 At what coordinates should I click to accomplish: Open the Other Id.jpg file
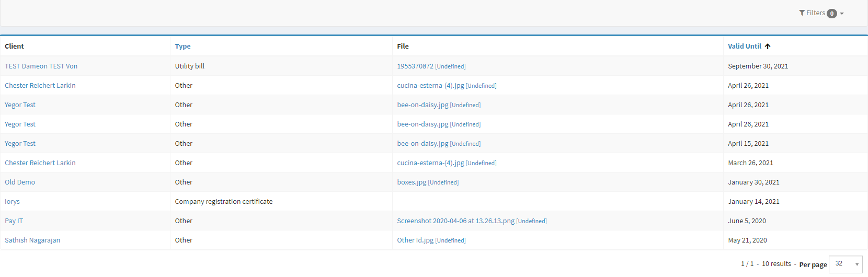(x=415, y=240)
